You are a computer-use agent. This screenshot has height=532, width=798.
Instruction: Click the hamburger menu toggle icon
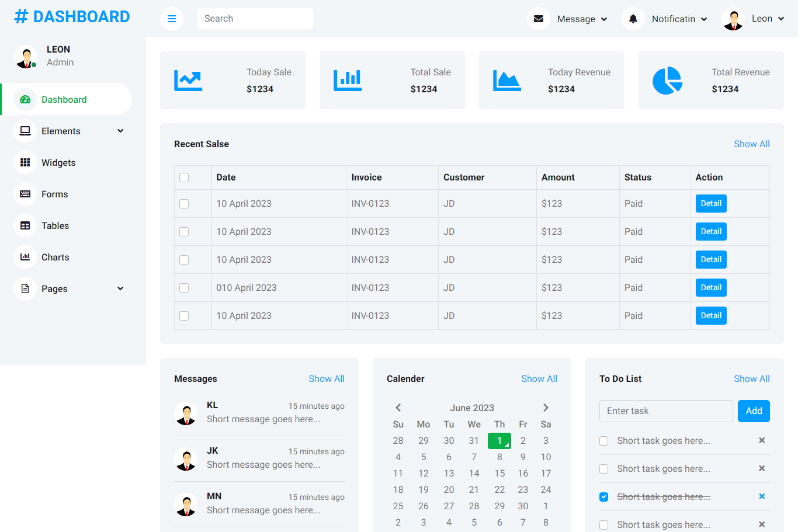(172, 19)
